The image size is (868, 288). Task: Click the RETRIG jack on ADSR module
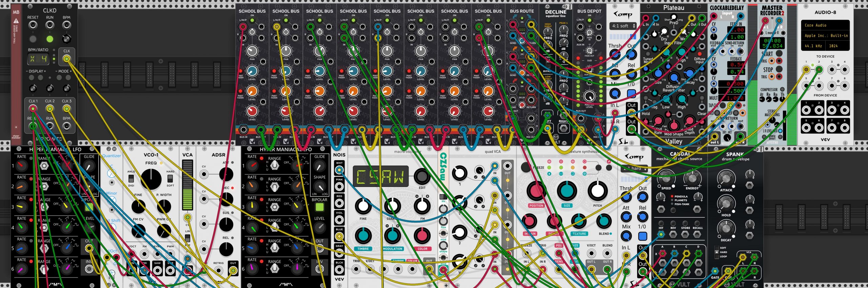tap(219, 270)
